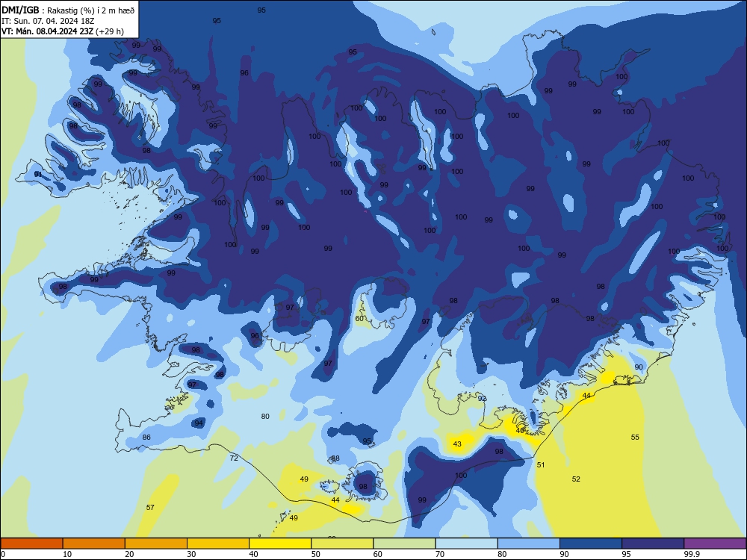
Task: Click the legend scale label '10'
Action: click(x=67, y=554)
